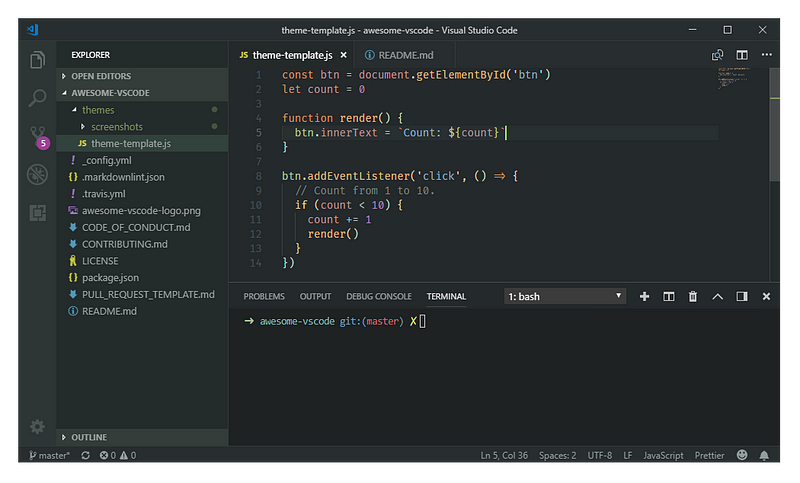The height and width of the screenshot is (483, 800).
Task: Select the 1: bash terminal dropdown
Action: click(x=565, y=296)
